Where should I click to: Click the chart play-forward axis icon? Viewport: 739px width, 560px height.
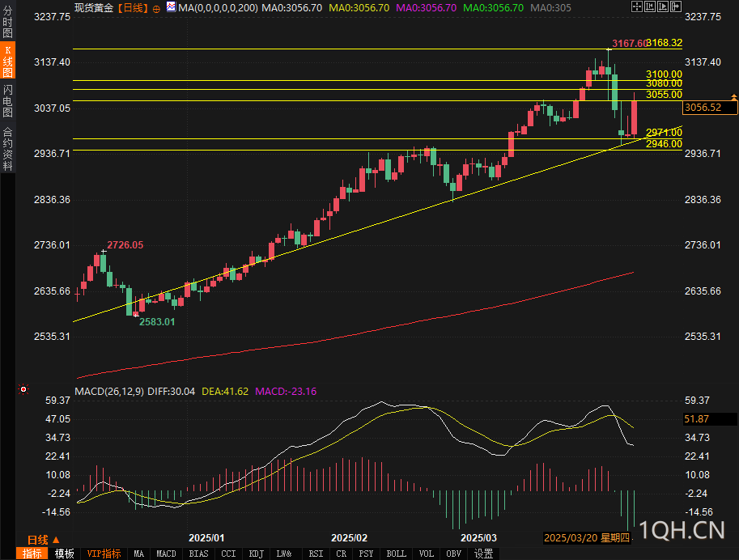pos(663,6)
